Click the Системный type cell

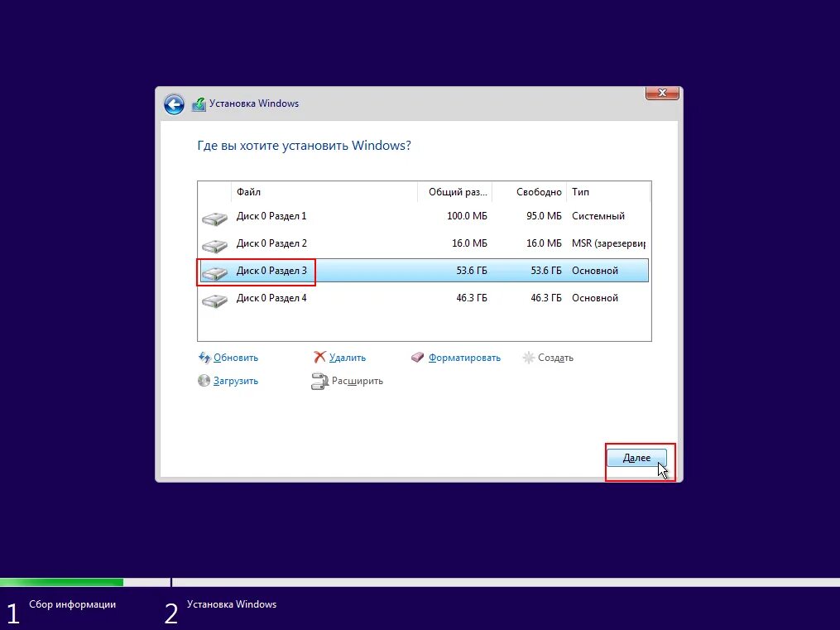point(598,216)
